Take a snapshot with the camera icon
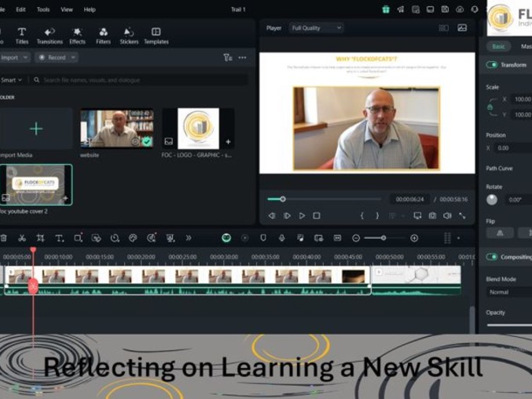 point(433,216)
